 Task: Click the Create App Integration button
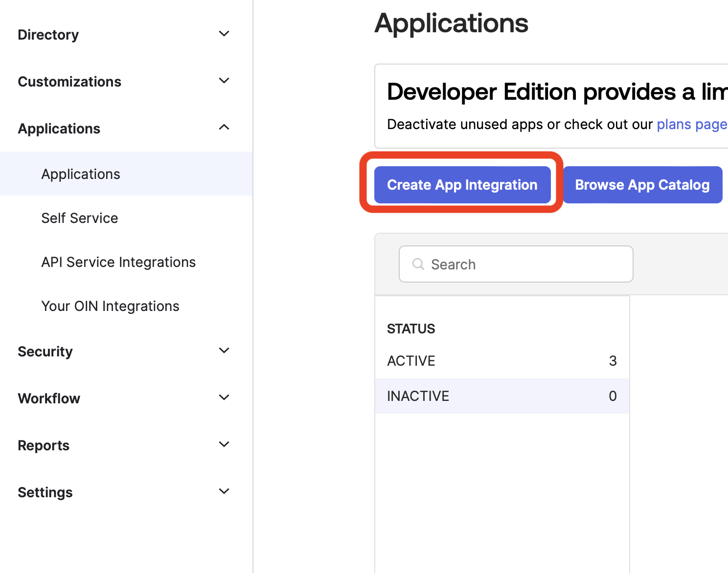462,185
